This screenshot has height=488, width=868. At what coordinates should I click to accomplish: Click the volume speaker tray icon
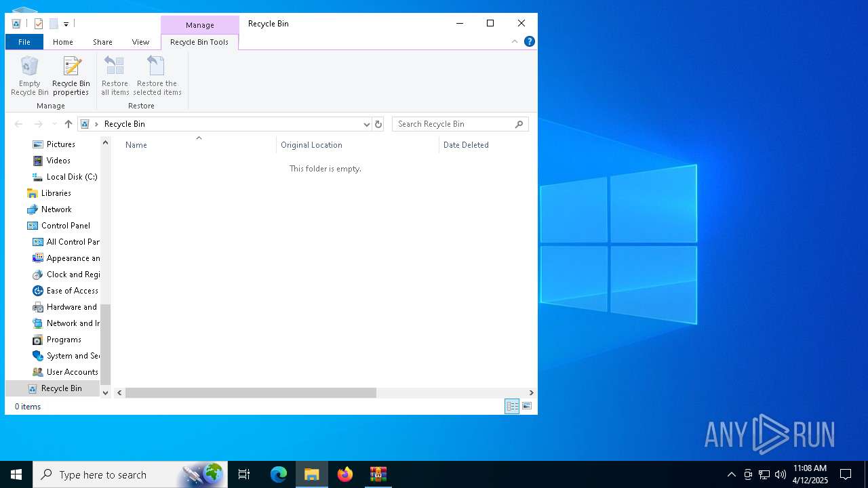781,474
